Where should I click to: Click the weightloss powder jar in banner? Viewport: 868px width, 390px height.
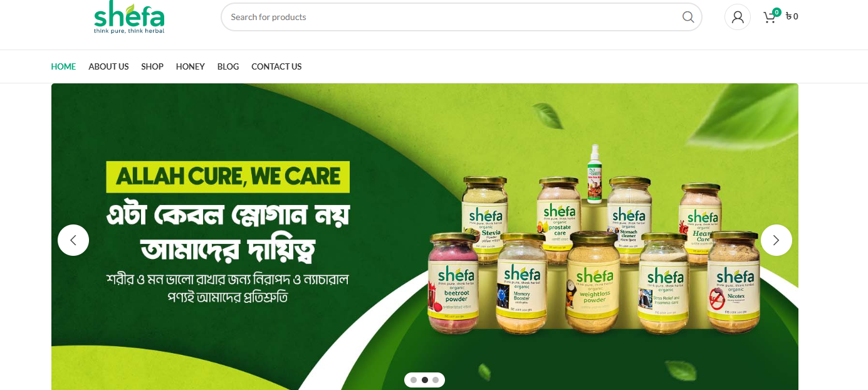pos(593,282)
